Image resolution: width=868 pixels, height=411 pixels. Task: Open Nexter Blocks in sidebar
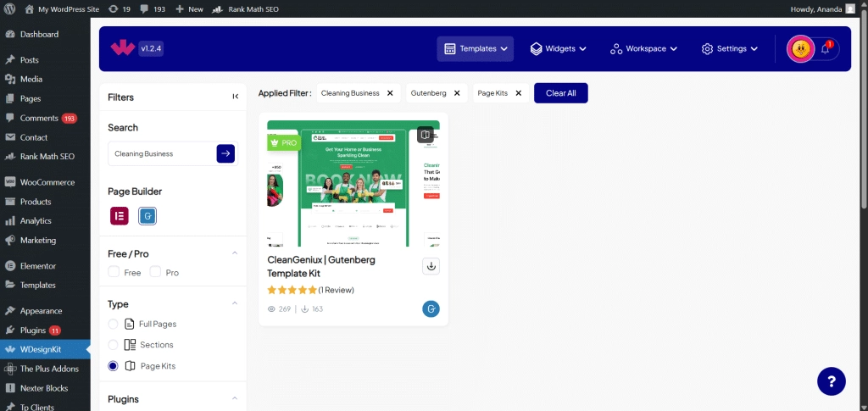pyautogui.click(x=45, y=388)
